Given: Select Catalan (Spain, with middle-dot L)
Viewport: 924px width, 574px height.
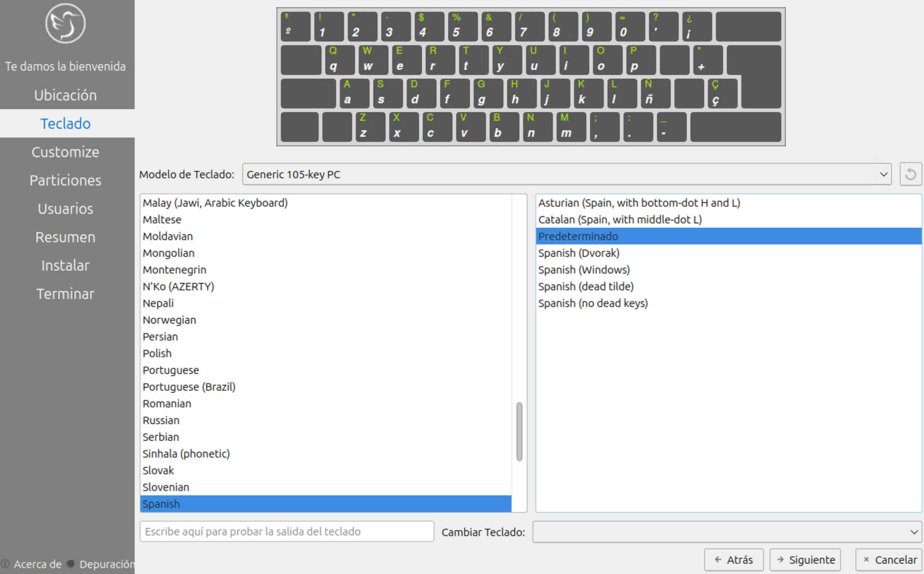Looking at the screenshot, I should [729, 219].
